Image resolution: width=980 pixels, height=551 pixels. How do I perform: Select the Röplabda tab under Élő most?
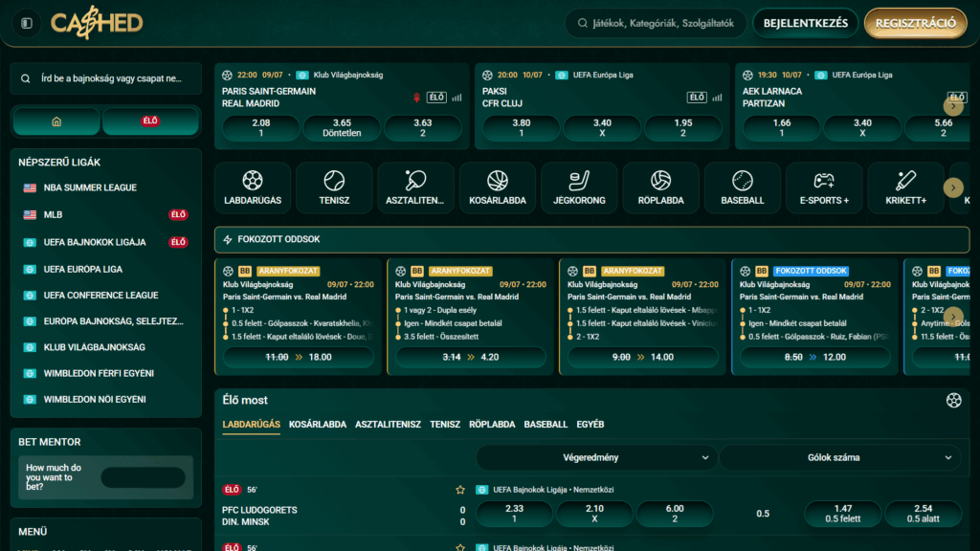tap(493, 425)
